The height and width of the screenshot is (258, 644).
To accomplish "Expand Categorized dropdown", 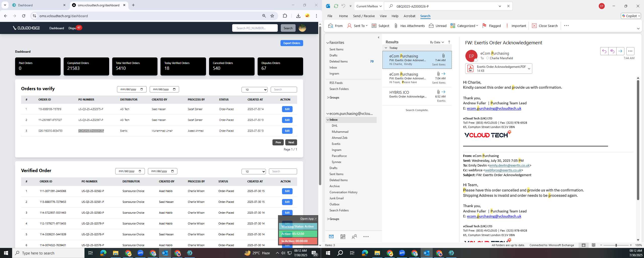I will [x=477, y=26].
